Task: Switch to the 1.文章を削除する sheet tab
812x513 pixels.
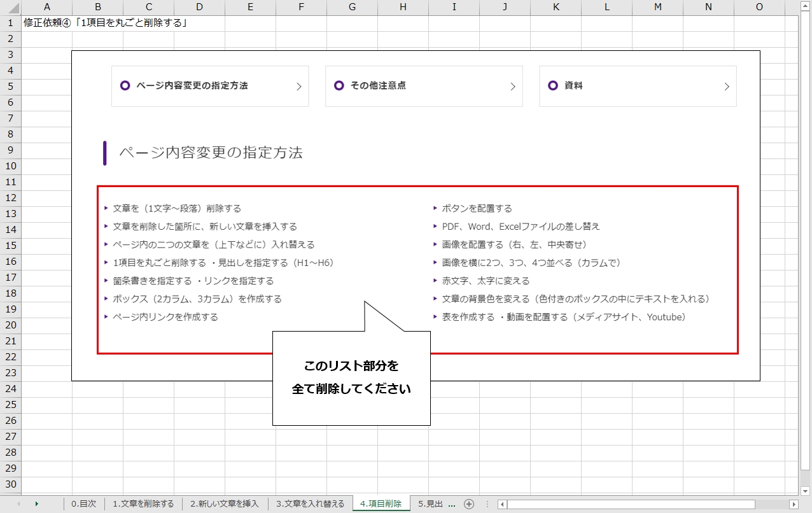Action: point(143,504)
